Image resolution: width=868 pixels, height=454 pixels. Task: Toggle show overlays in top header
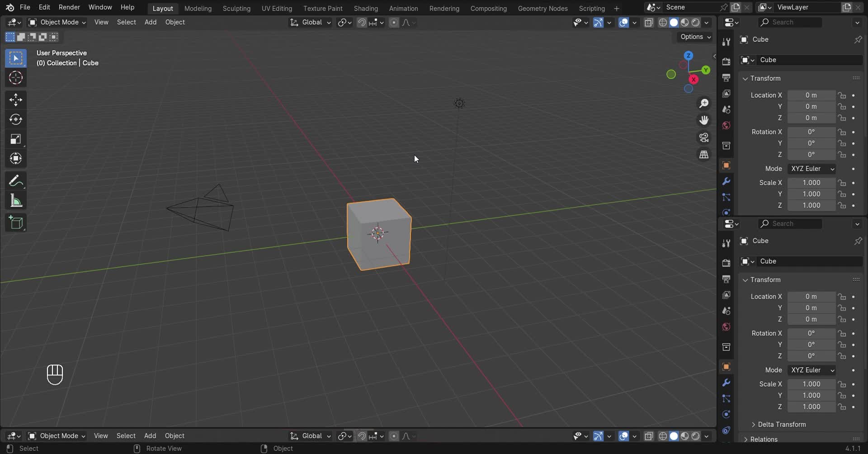click(x=623, y=23)
